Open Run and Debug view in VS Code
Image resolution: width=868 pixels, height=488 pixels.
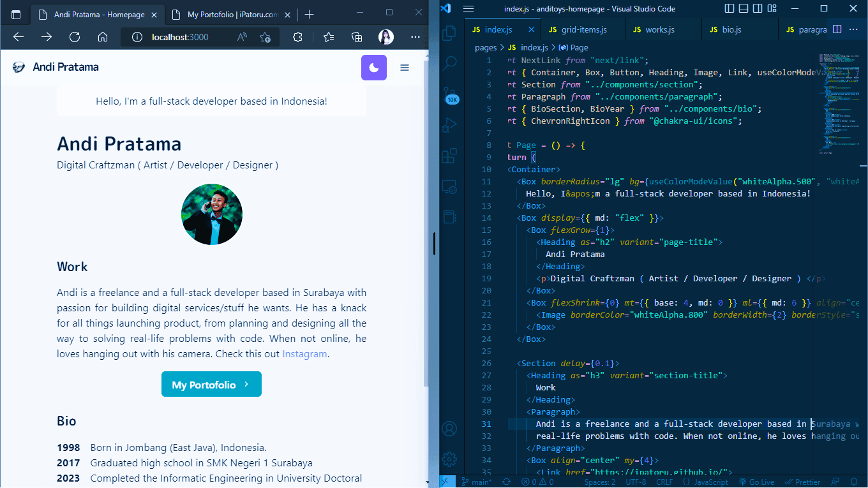[451, 124]
